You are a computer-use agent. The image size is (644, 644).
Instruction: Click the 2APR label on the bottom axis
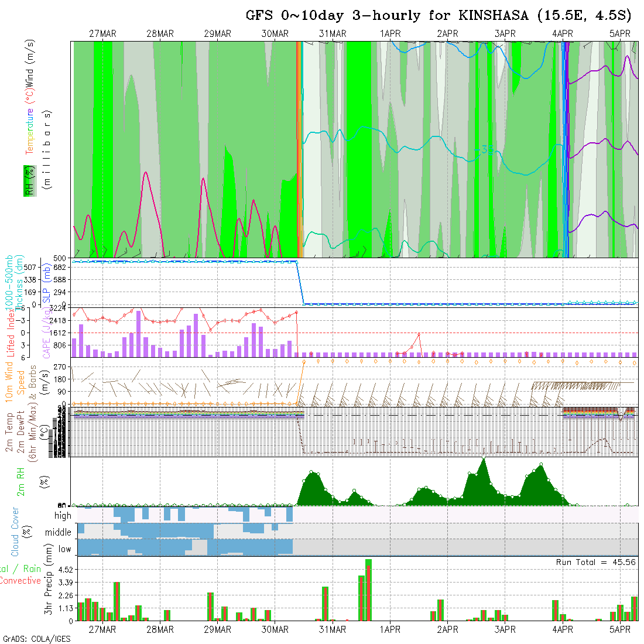coord(448,629)
